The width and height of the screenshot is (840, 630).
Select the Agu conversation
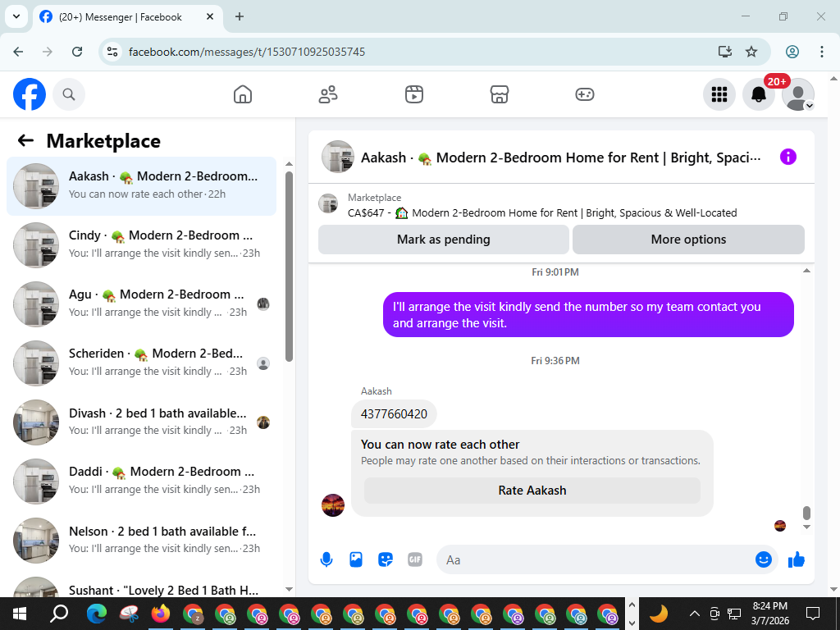(x=141, y=304)
